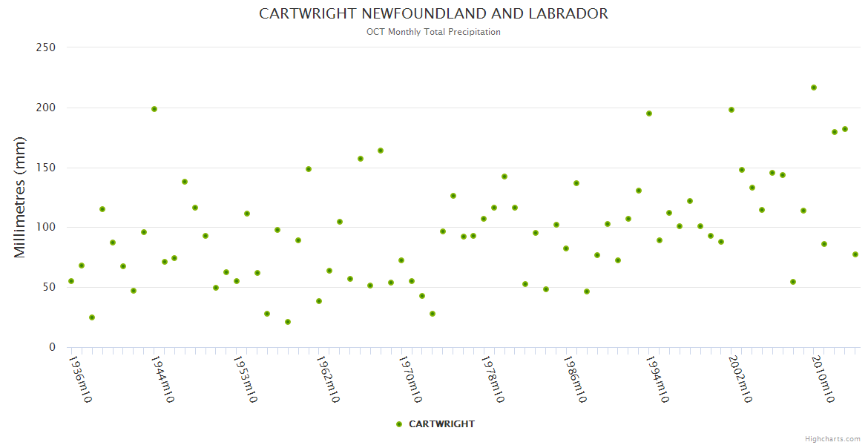Click the data point above 1944m10
868x445 pixels.
pyautogui.click(x=154, y=109)
